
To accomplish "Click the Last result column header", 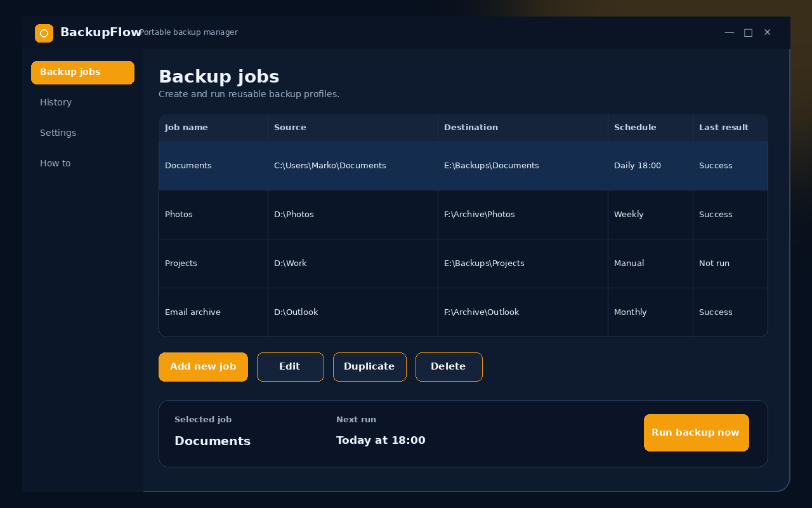I will tap(730, 128).
